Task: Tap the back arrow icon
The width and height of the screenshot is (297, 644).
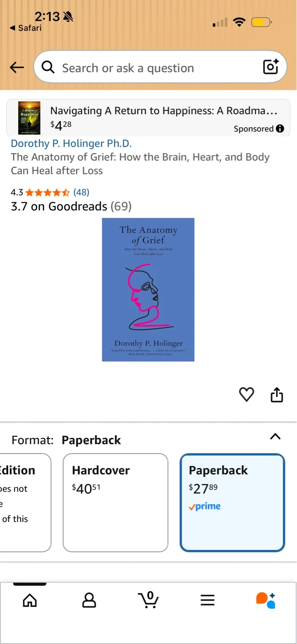Action: coord(17,68)
